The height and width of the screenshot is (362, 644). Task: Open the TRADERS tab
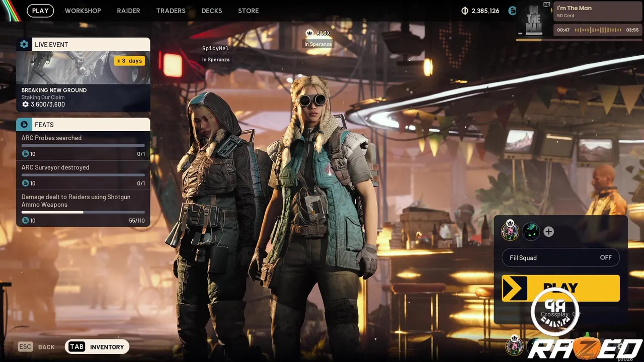171,11
